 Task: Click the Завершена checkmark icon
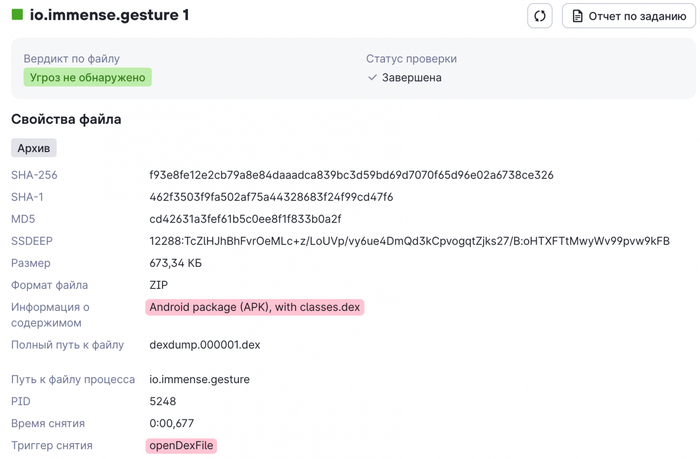tap(372, 78)
